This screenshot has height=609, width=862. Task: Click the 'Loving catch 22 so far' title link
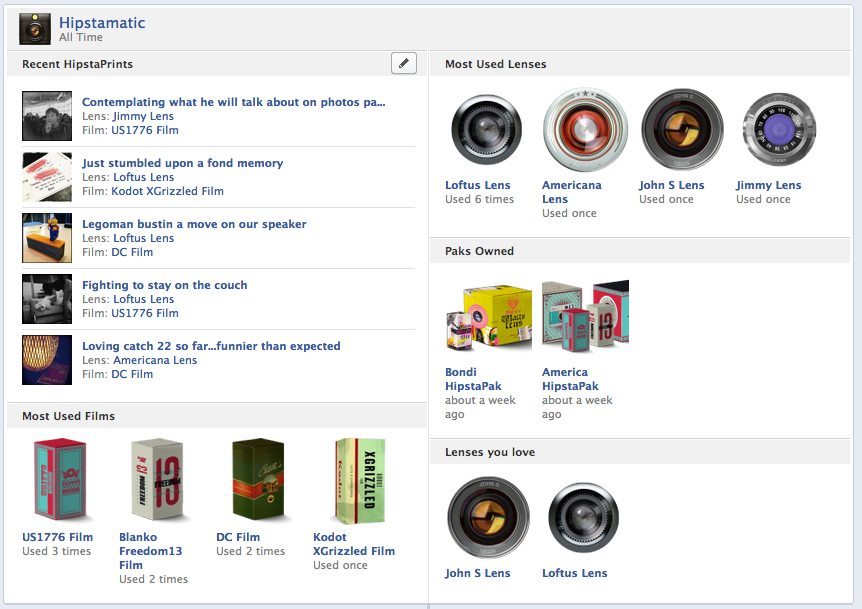pyautogui.click(x=211, y=346)
